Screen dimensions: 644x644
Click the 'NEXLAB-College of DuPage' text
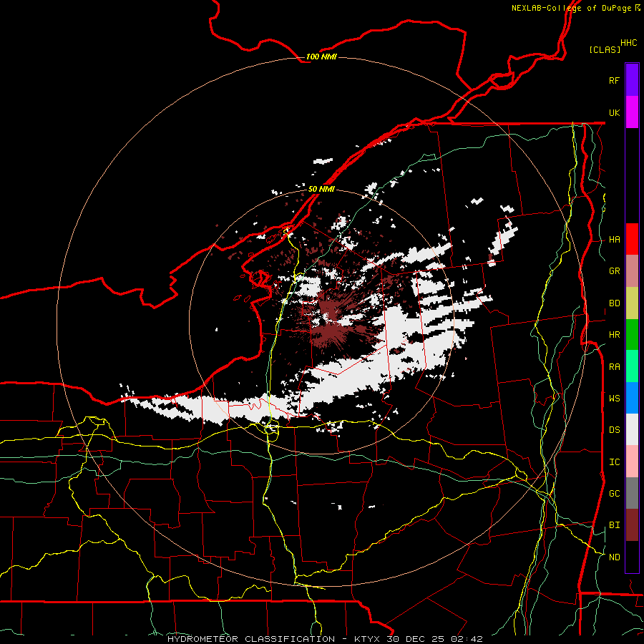pyautogui.click(x=572, y=8)
